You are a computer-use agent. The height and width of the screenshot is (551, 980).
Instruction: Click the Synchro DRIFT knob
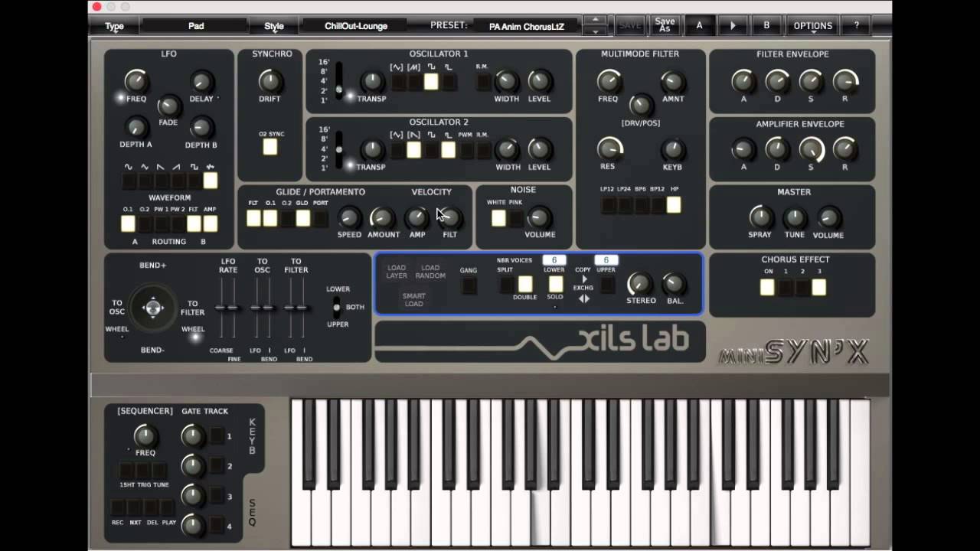(269, 81)
